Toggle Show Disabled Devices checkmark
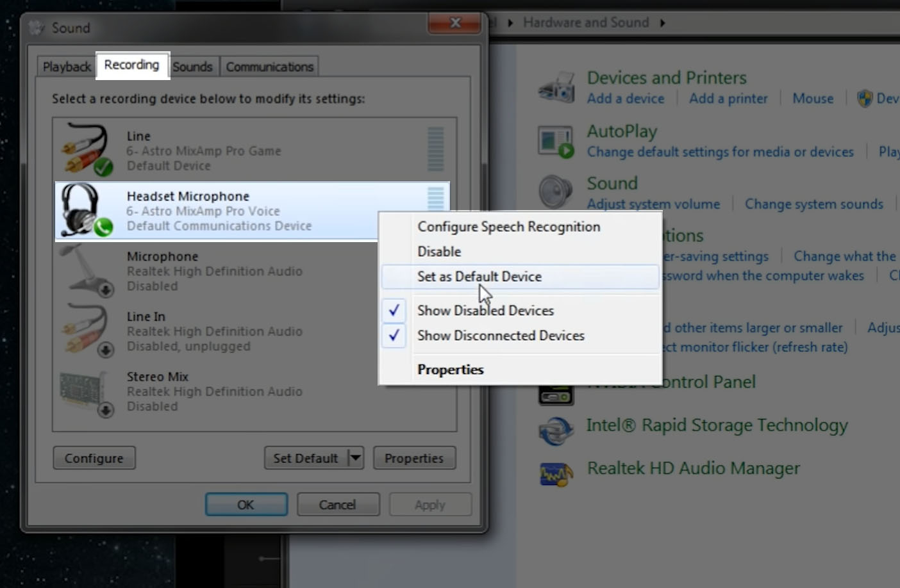Screen dimensions: 900x588 (x=394, y=311)
